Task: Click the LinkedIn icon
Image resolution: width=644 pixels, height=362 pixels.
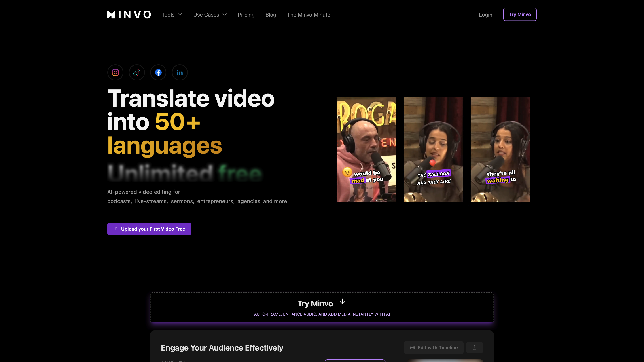Action: pos(180,72)
